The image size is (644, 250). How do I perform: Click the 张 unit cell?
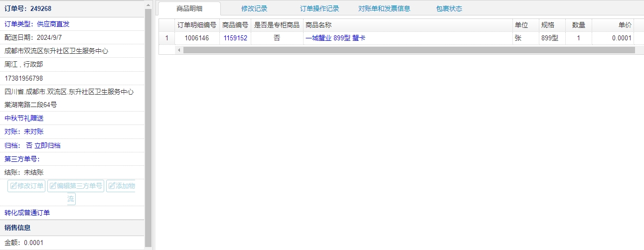pyautogui.click(x=526, y=38)
